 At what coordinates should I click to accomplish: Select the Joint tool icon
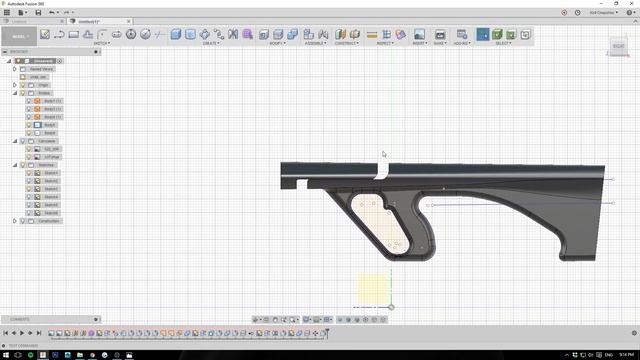pyautogui.click(x=323, y=34)
